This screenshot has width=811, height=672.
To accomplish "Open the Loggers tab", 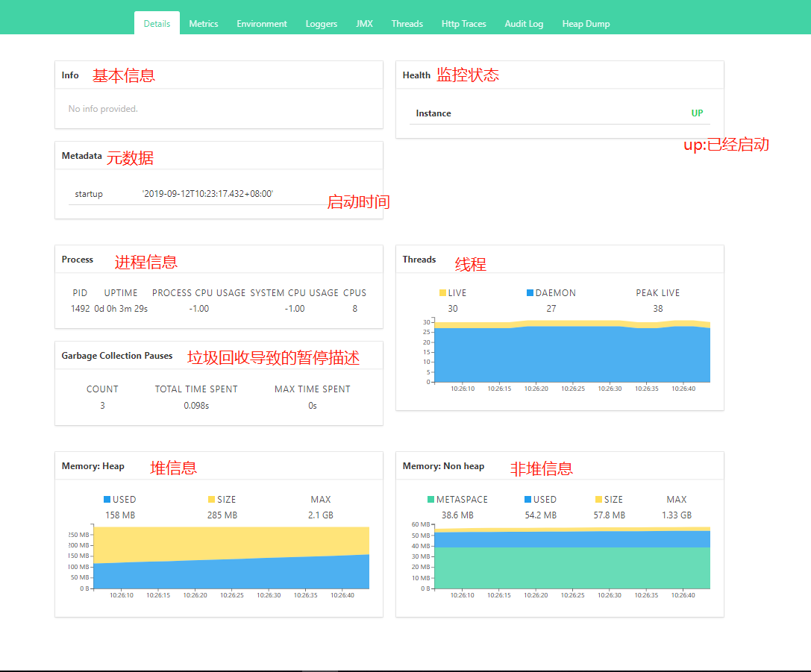I will pyautogui.click(x=322, y=24).
